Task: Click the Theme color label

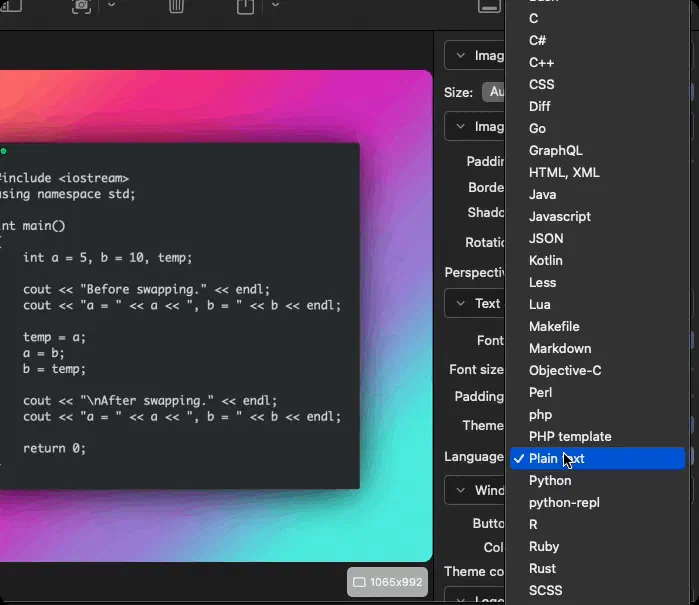Action: pos(474,571)
